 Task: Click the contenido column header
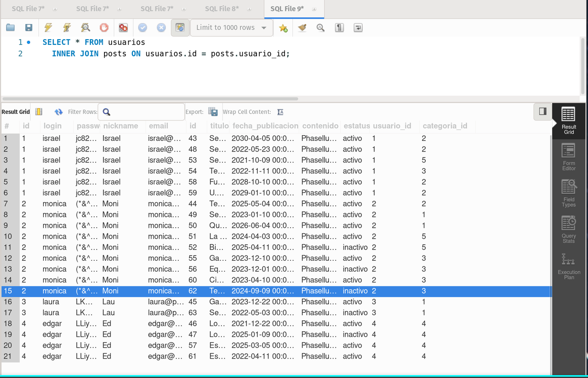click(320, 126)
